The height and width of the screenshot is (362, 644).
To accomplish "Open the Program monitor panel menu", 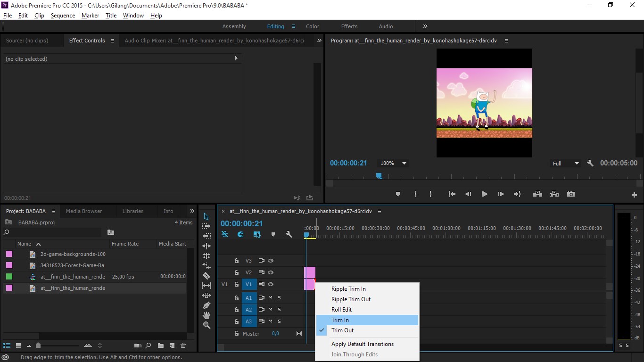I will [x=506, y=41].
